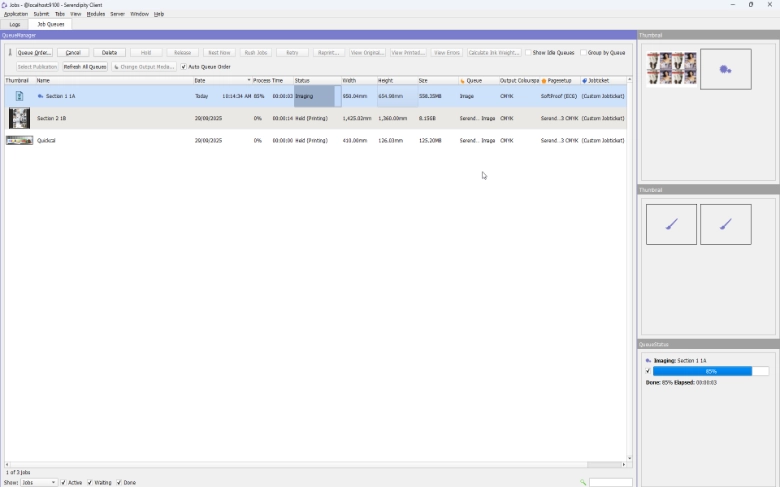Click the second brush thumbnail in lower panel

click(x=725, y=225)
